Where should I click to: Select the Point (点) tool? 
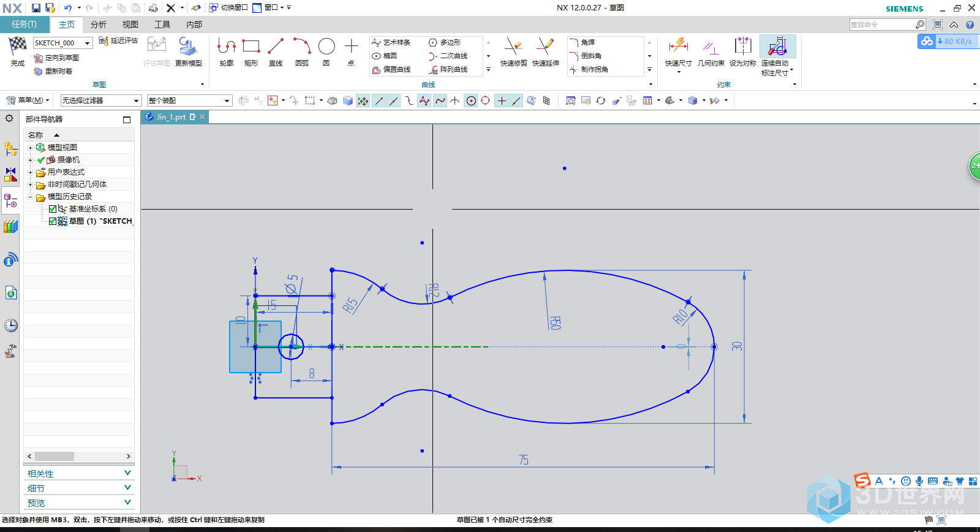coord(351,47)
